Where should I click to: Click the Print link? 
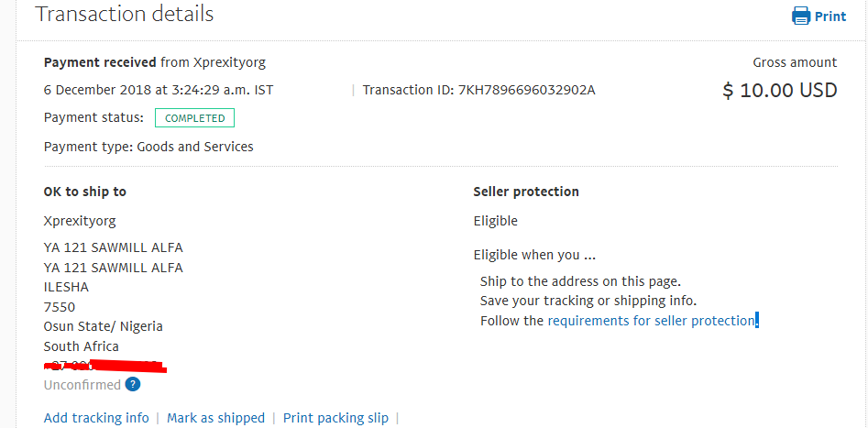point(830,16)
